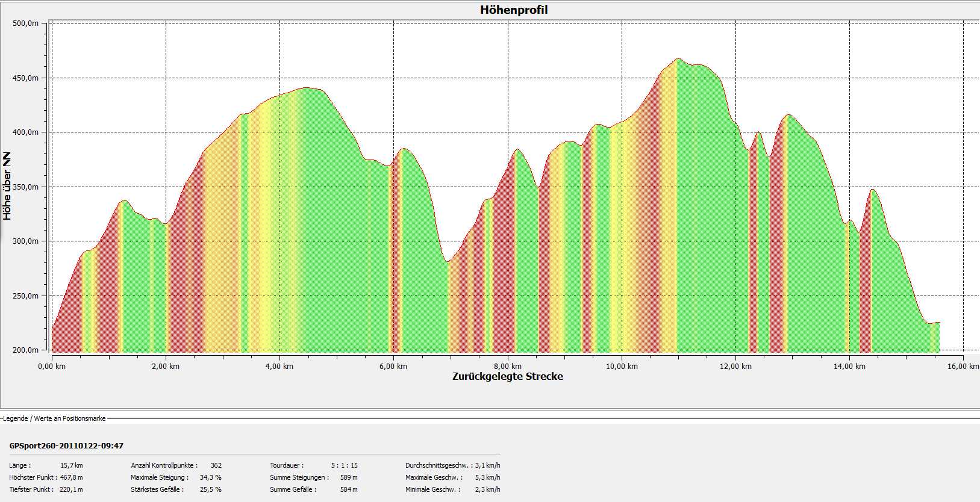
Task: Click the highest peak near 11 km
Action: [x=678, y=59]
